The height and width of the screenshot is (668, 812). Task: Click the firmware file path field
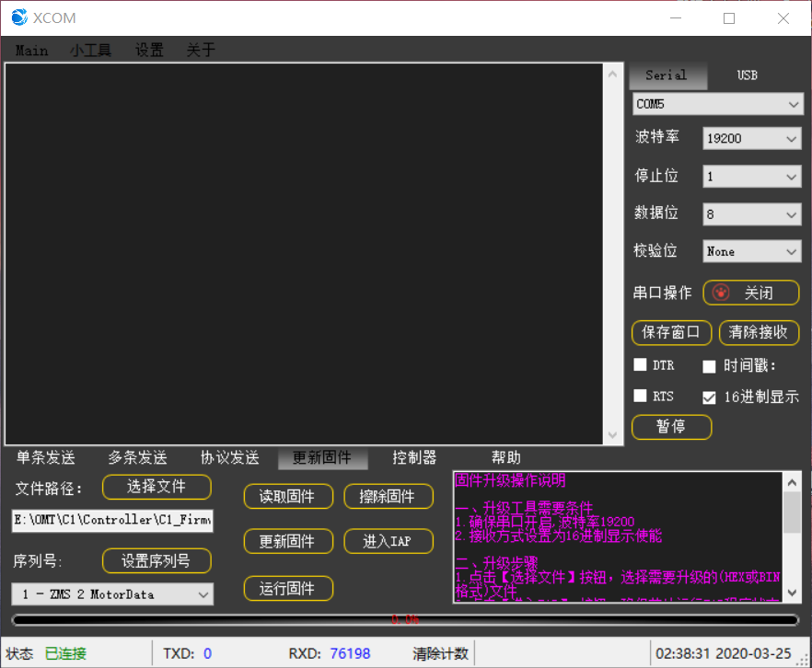click(112, 521)
